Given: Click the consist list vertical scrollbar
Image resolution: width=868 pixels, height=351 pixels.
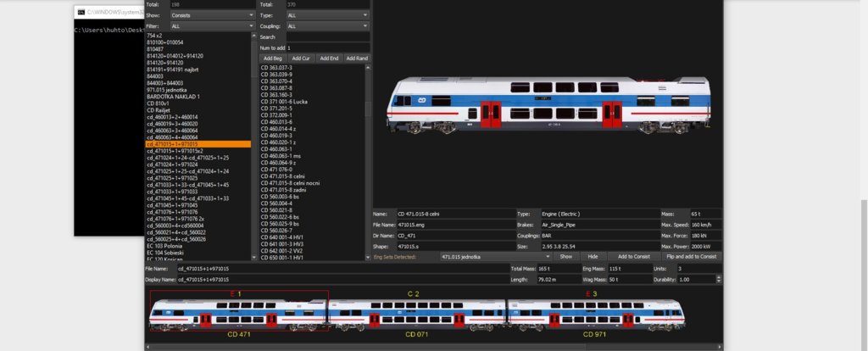Looking at the screenshot, I should coord(254,146).
